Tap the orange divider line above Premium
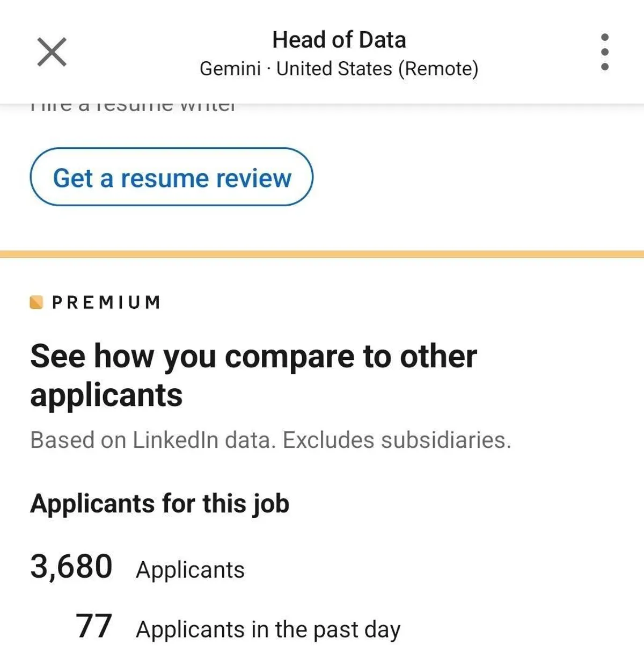 (322, 254)
